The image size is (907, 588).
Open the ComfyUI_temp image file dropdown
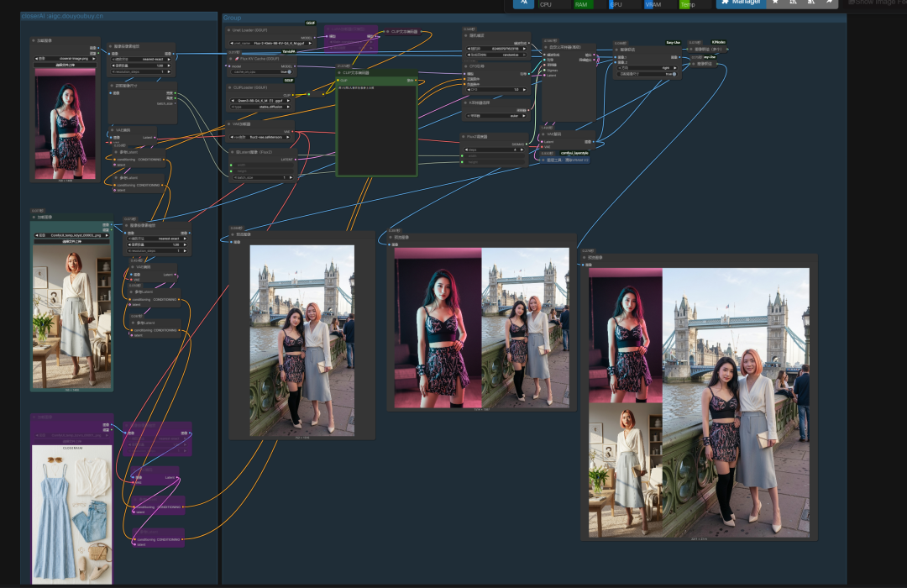click(x=71, y=235)
